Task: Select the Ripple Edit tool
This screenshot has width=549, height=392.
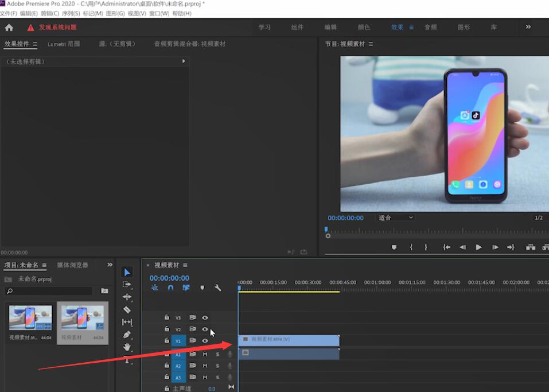Action: click(x=127, y=297)
